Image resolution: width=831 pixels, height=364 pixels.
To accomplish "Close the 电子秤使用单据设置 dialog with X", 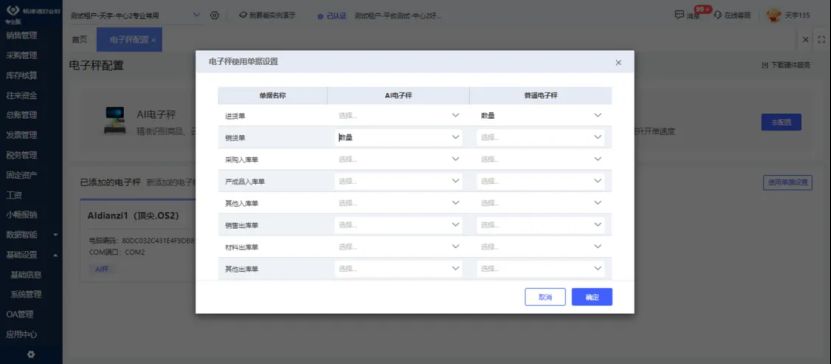I will (x=618, y=63).
